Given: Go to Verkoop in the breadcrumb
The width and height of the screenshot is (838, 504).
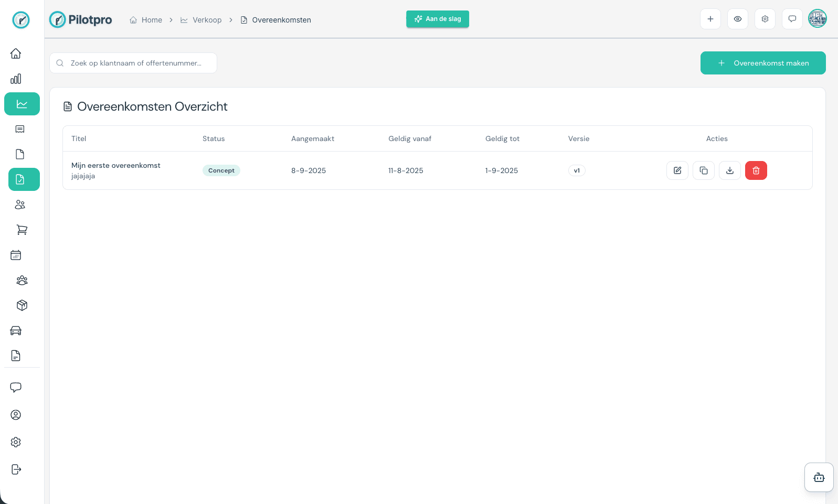Looking at the screenshot, I should pos(207,20).
